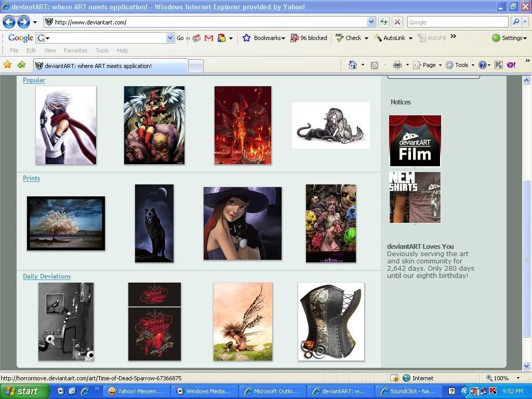
Task: Click the Go button on Google toolbar
Action: tap(180, 38)
